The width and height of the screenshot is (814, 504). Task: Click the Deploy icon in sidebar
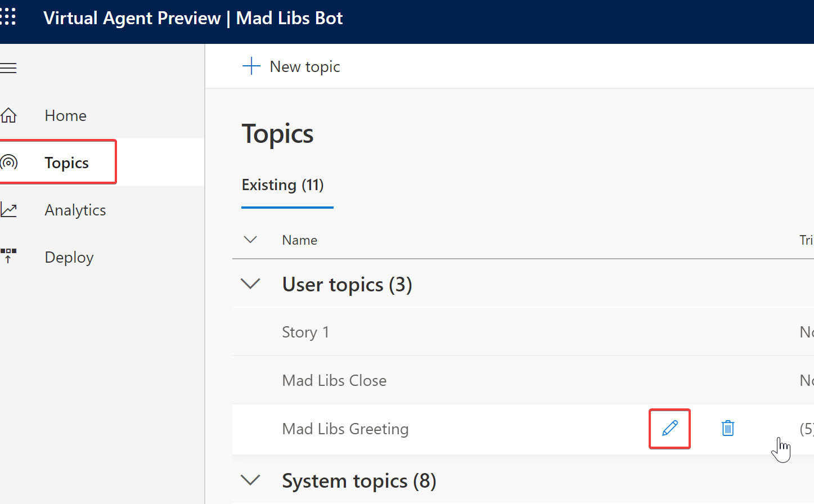click(x=8, y=256)
